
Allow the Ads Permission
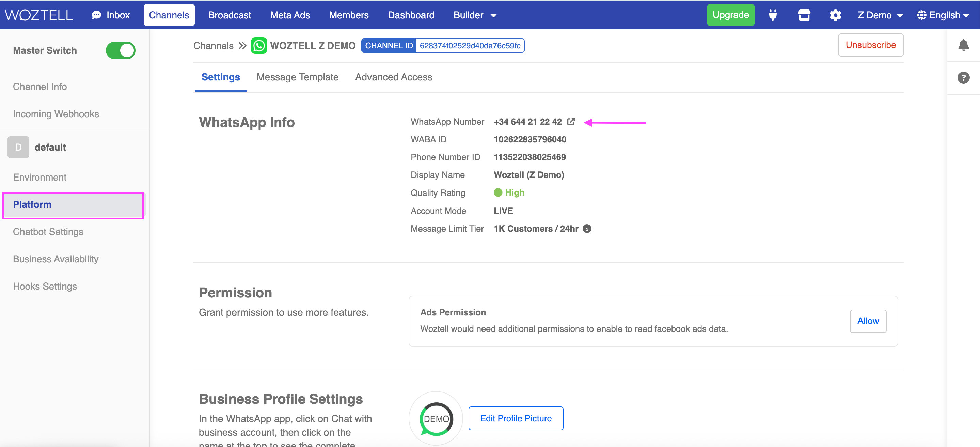click(x=868, y=321)
